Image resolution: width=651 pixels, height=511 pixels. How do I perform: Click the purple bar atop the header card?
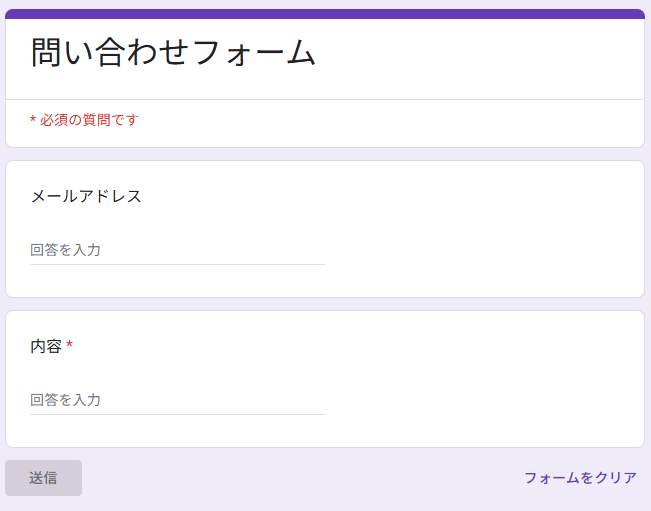[325, 14]
